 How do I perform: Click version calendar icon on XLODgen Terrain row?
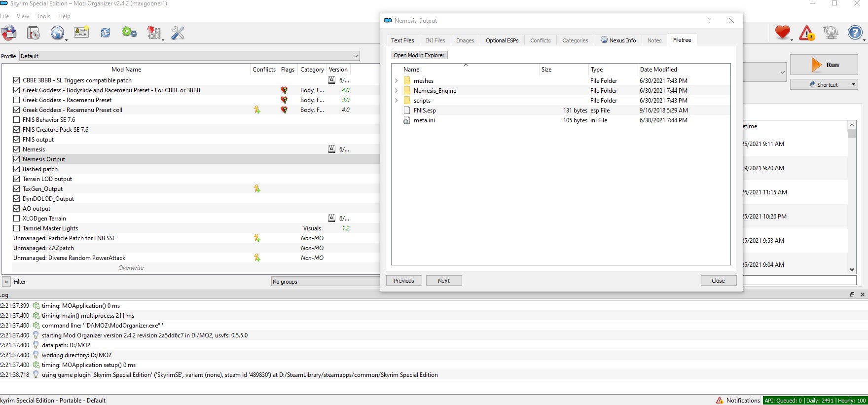pos(332,219)
